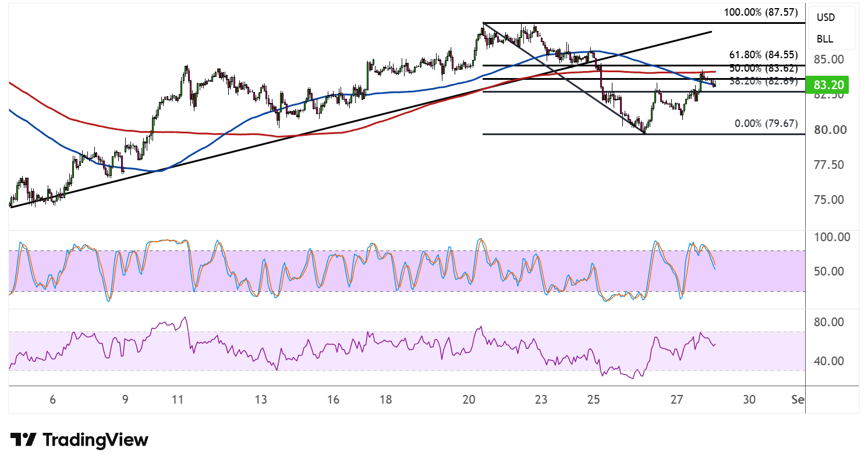Click 100.00 on the stochastic pane axis
Image resolution: width=868 pixels, height=466 pixels.
point(832,238)
